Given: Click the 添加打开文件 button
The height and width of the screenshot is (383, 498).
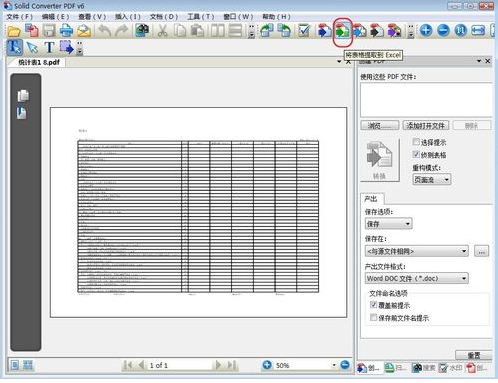Looking at the screenshot, I should [426, 125].
